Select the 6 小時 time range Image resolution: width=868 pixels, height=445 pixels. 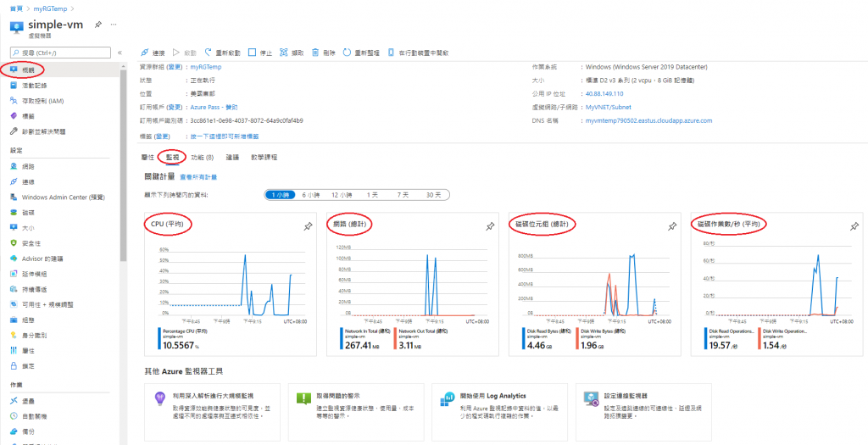pos(311,195)
